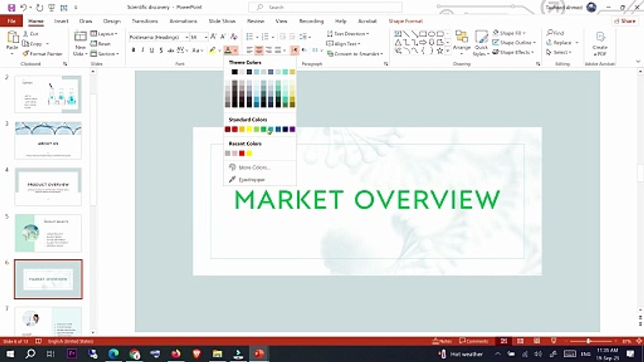Align text to the right
The height and width of the screenshot is (362, 644).
268,50
